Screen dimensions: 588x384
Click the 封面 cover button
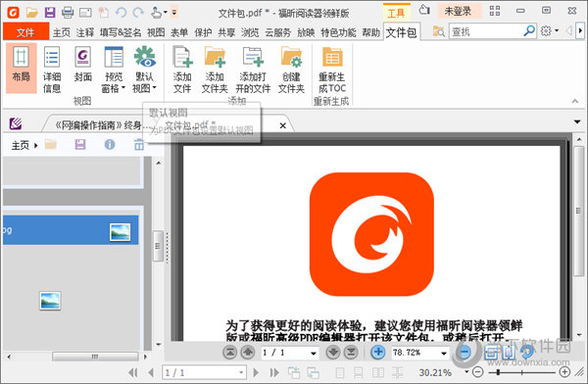(83, 64)
